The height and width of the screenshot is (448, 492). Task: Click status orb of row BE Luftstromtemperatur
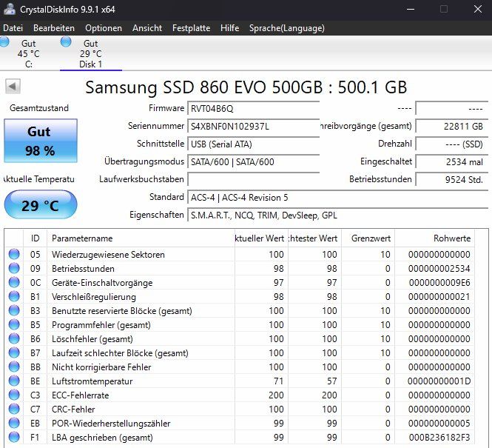(14, 381)
